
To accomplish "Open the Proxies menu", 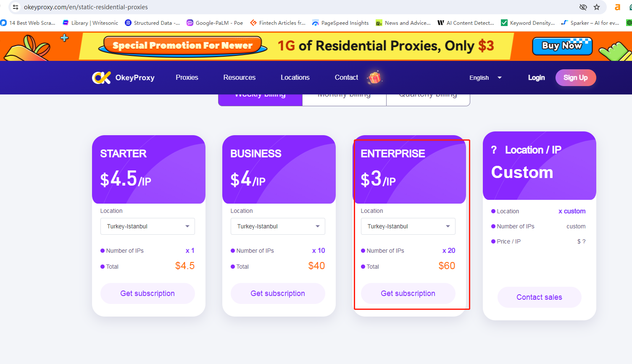I will pos(187,78).
